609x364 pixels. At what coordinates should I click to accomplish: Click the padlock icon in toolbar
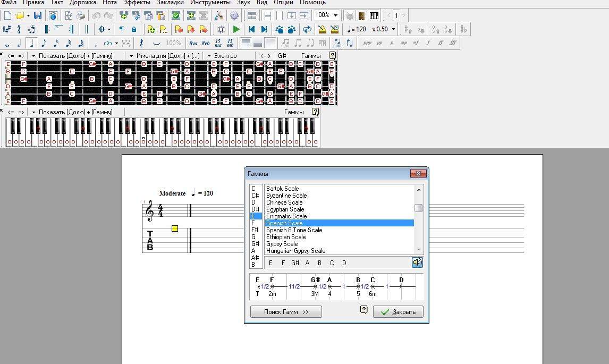pos(133,29)
